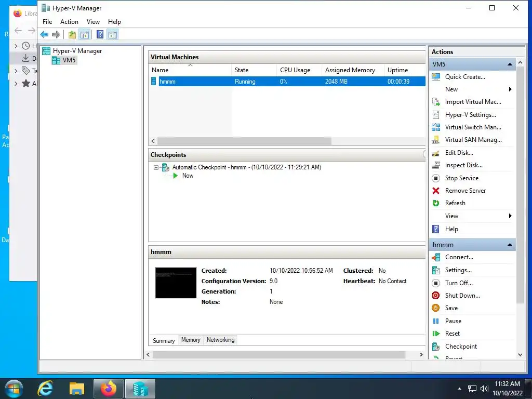Open Internet Explorer from the taskbar
Screen dimensions: 532x399
coord(45,389)
